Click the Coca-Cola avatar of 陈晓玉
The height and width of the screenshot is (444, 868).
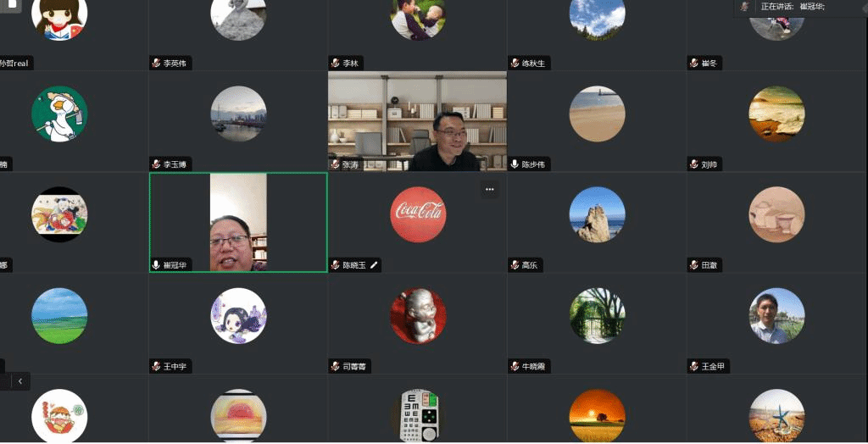pos(418,214)
